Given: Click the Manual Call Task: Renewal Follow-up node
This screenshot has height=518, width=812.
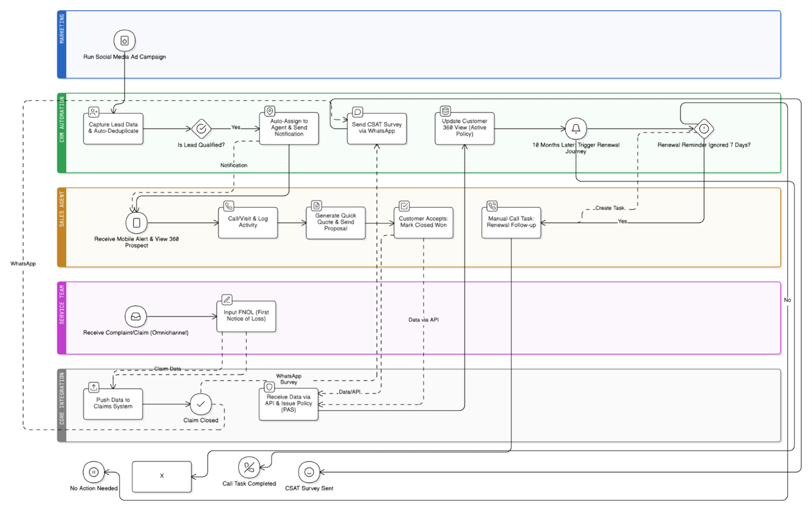Looking at the screenshot, I should [511, 222].
